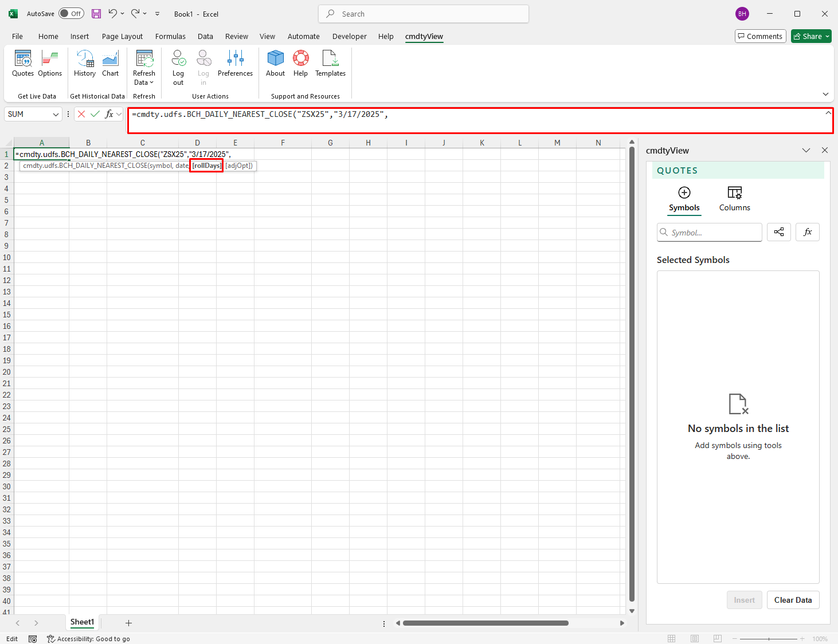Click the Refresh Data ribbon button
The height and width of the screenshot is (644, 838).
tap(144, 68)
